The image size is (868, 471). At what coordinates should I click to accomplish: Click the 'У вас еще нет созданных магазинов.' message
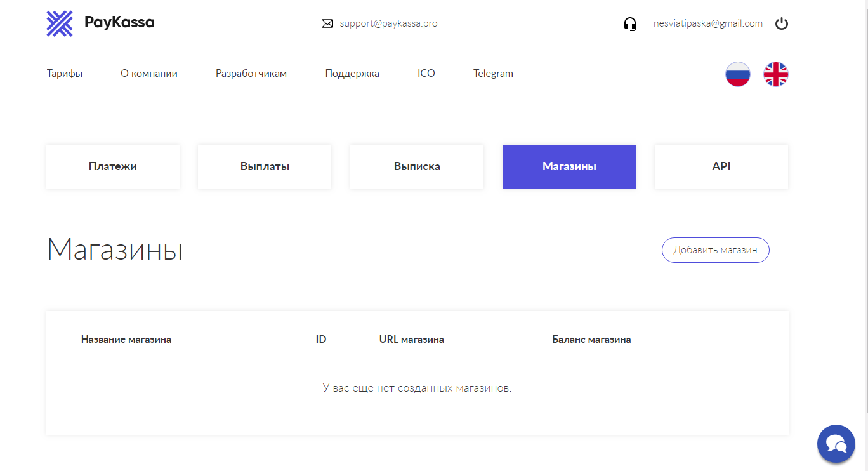[417, 388]
